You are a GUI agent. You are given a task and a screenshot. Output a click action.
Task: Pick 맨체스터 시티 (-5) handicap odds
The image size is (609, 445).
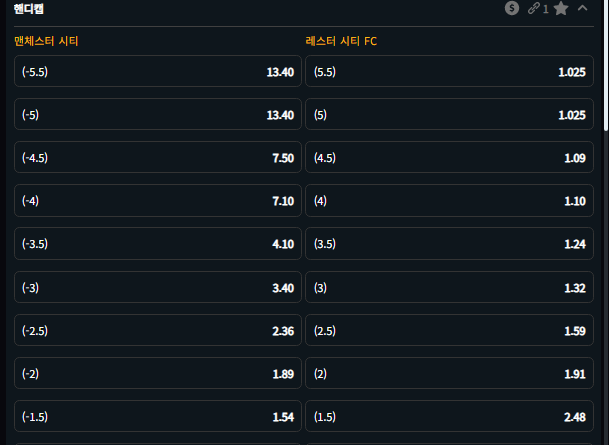pos(158,115)
